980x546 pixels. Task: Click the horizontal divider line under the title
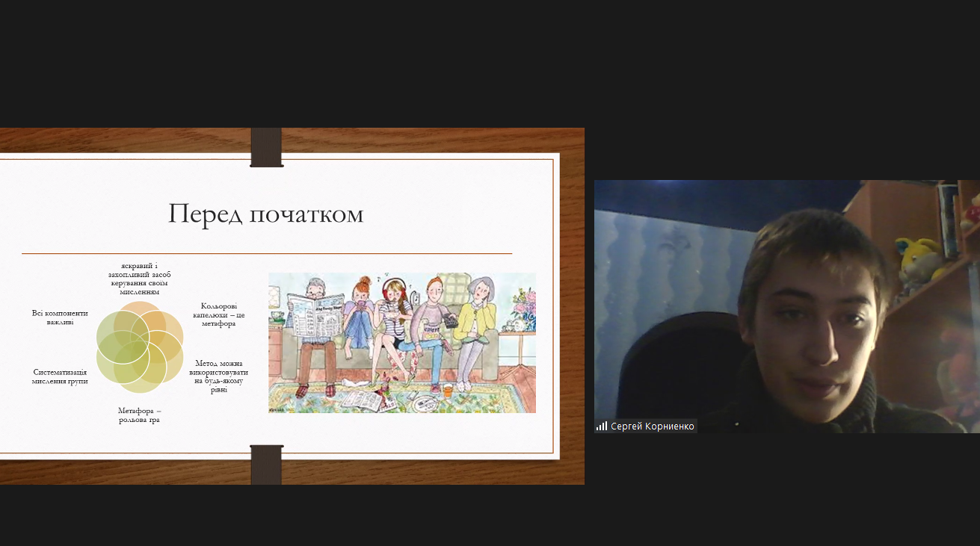click(x=266, y=254)
